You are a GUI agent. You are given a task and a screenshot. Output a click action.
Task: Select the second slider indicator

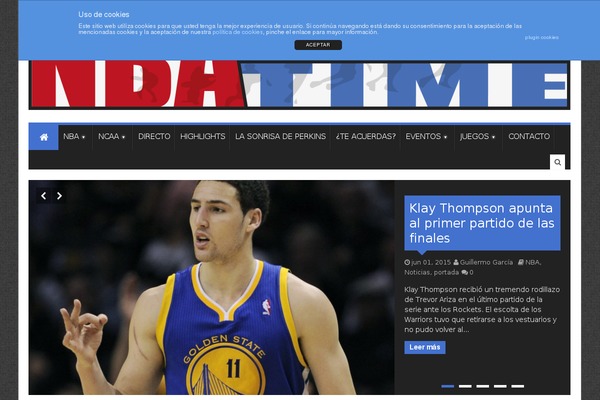click(x=465, y=386)
